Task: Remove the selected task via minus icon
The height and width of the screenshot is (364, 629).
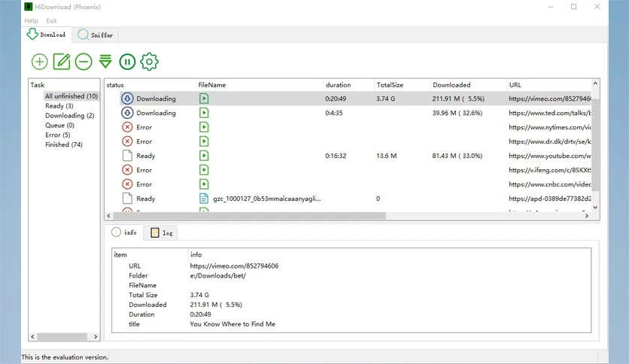Action: [84, 62]
